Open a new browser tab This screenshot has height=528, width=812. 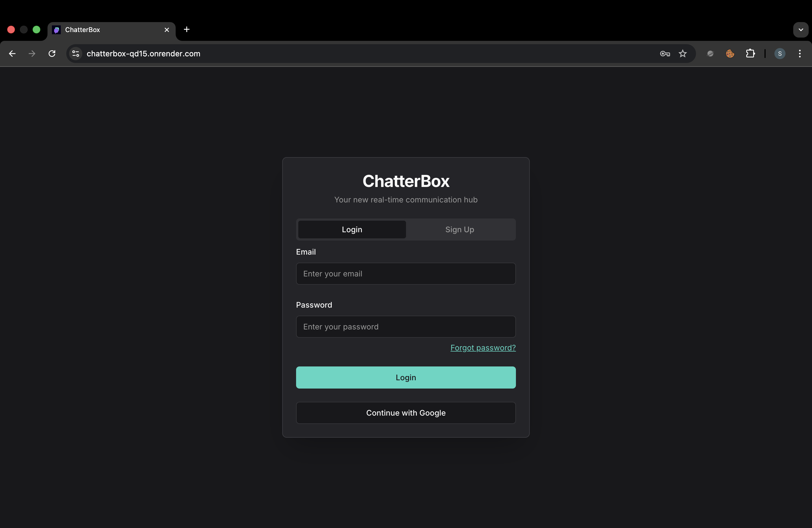tap(187, 29)
